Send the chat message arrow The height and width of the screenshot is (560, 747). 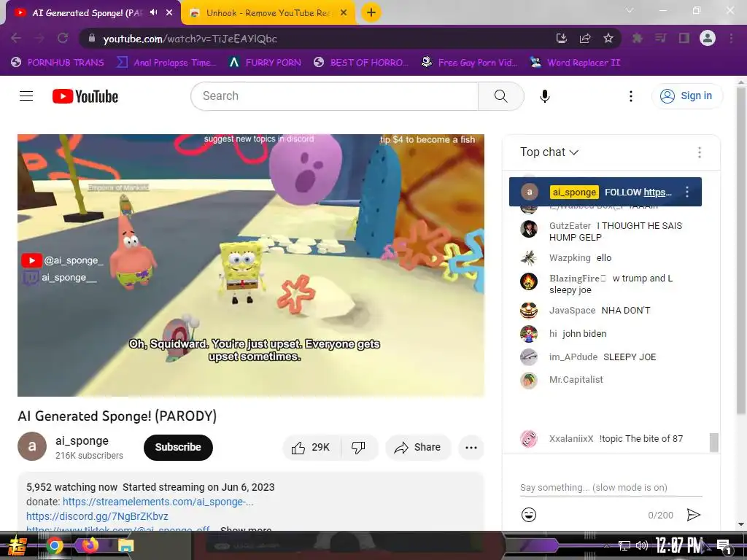tap(693, 514)
